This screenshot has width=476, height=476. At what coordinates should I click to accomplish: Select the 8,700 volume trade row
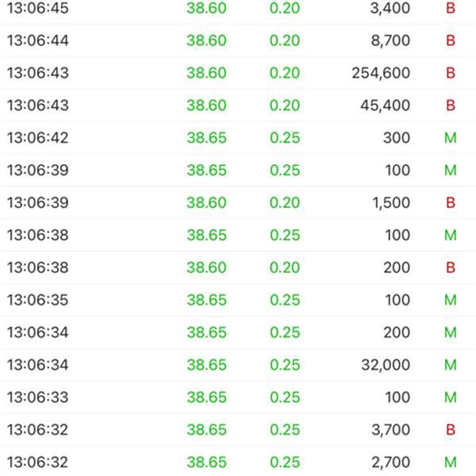point(238,40)
